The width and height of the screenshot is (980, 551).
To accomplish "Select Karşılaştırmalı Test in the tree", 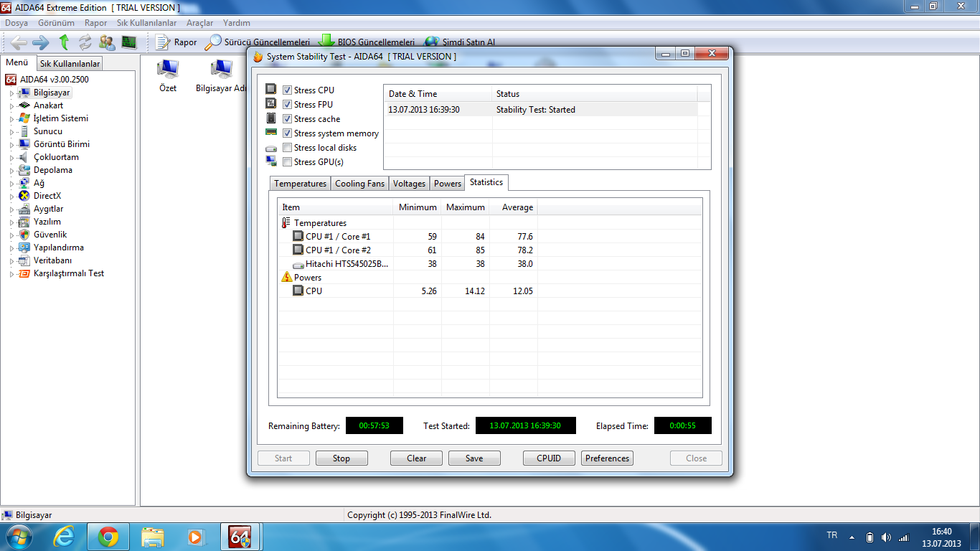I will point(69,273).
